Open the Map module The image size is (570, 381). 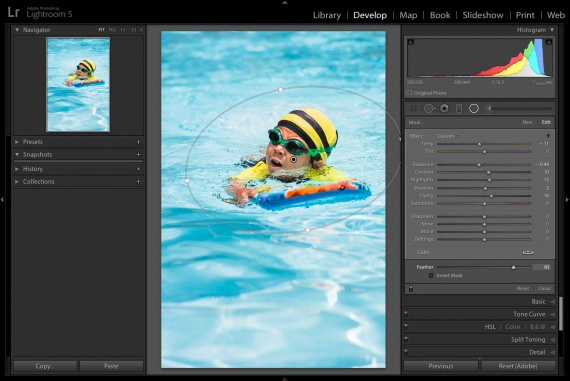click(408, 15)
